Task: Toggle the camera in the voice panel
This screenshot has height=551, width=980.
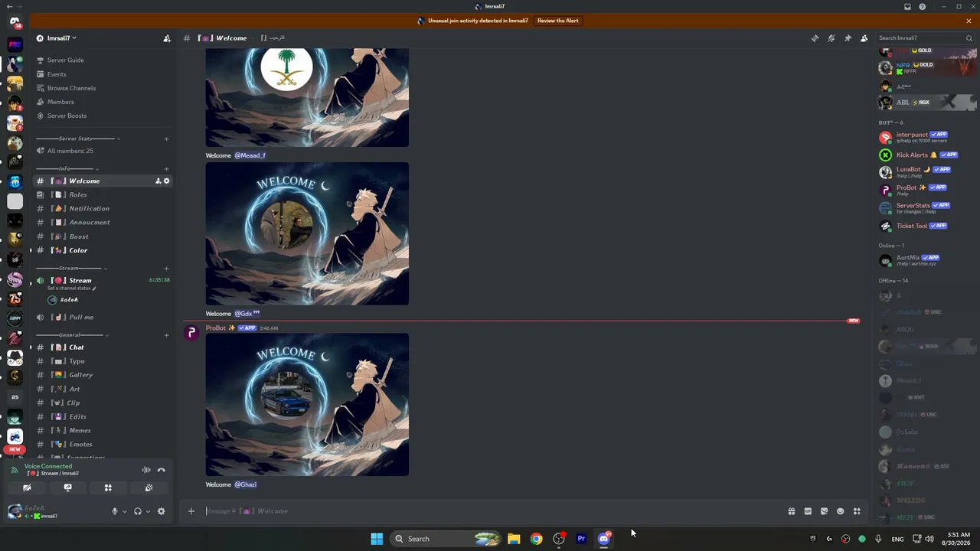Action: pos(27,487)
